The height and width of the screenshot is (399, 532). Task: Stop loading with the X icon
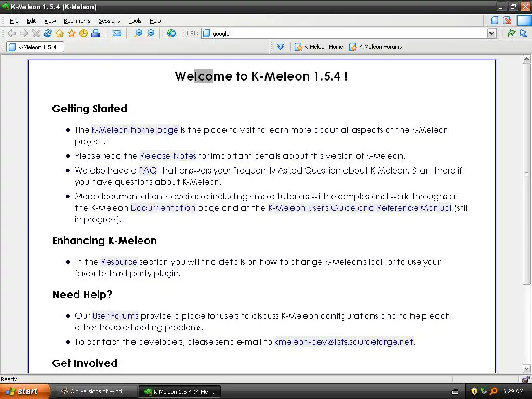click(x=36, y=33)
